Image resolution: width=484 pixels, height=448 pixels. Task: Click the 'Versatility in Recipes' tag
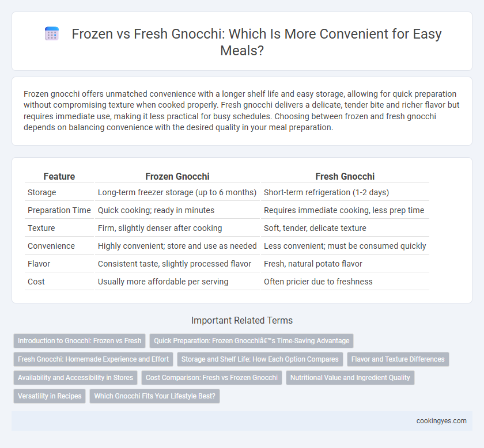click(x=50, y=396)
